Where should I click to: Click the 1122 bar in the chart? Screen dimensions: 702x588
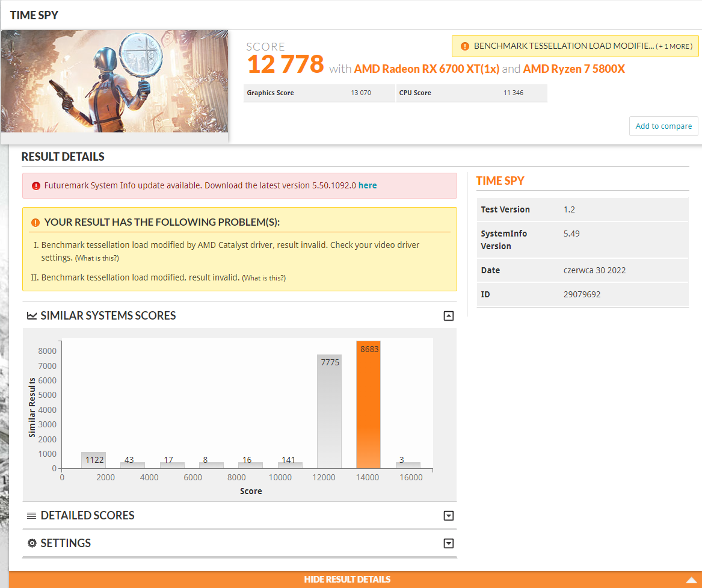94,460
